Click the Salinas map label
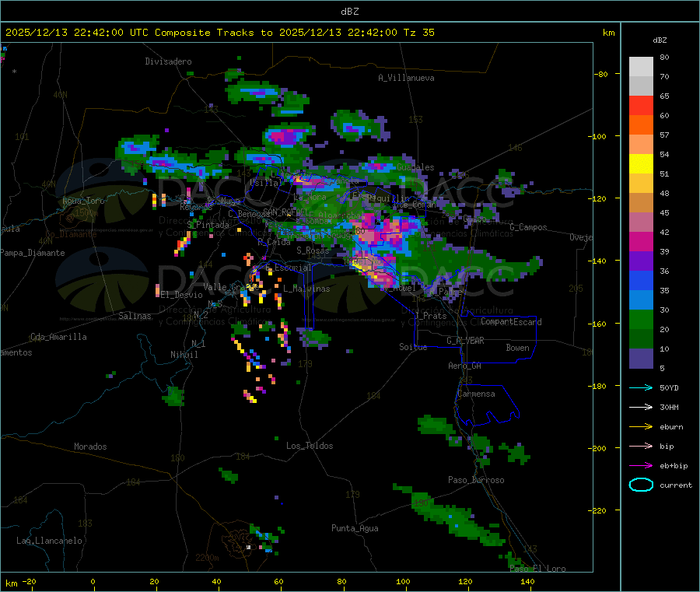 (135, 316)
